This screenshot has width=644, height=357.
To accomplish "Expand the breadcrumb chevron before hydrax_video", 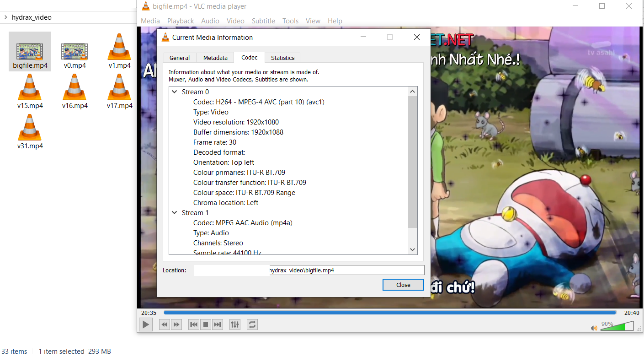I will [x=5, y=17].
